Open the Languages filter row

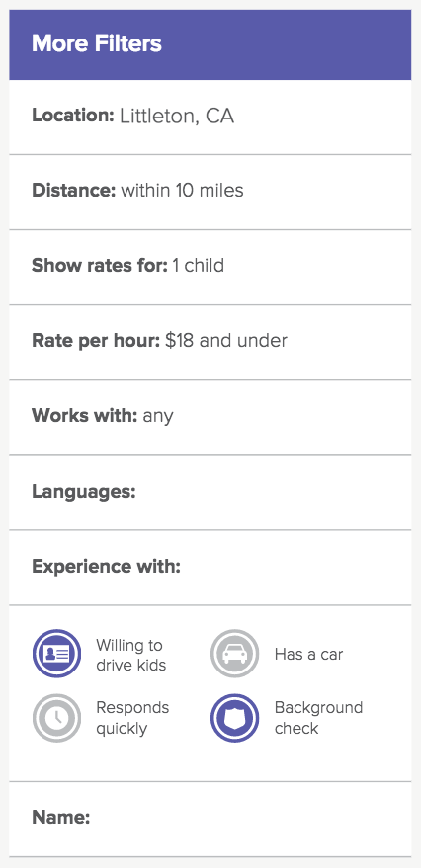tap(210, 492)
